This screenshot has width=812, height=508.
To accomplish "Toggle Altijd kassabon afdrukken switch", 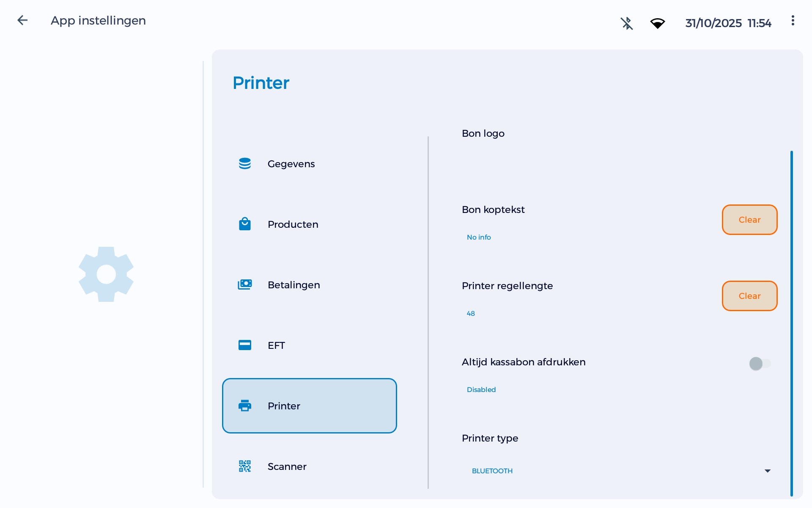I will coord(760,363).
